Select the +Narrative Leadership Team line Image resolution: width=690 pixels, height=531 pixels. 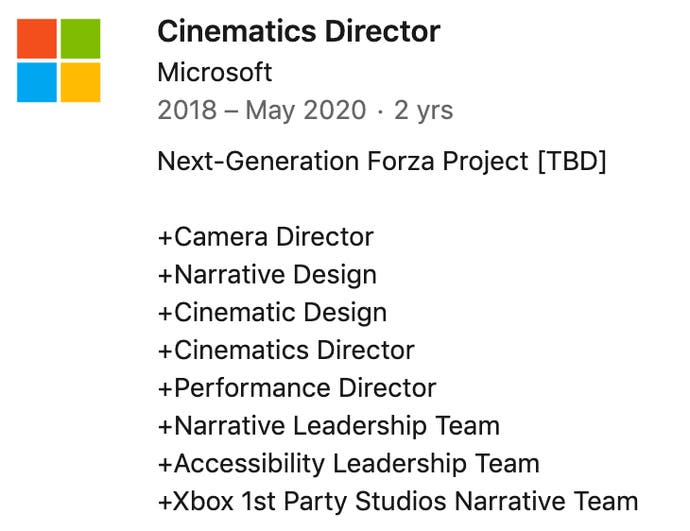(328, 426)
